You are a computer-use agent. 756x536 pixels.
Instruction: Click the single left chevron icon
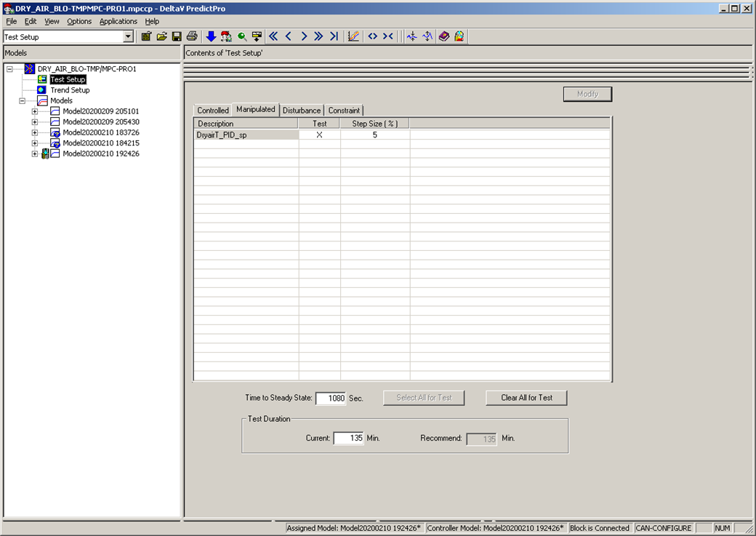(x=289, y=36)
